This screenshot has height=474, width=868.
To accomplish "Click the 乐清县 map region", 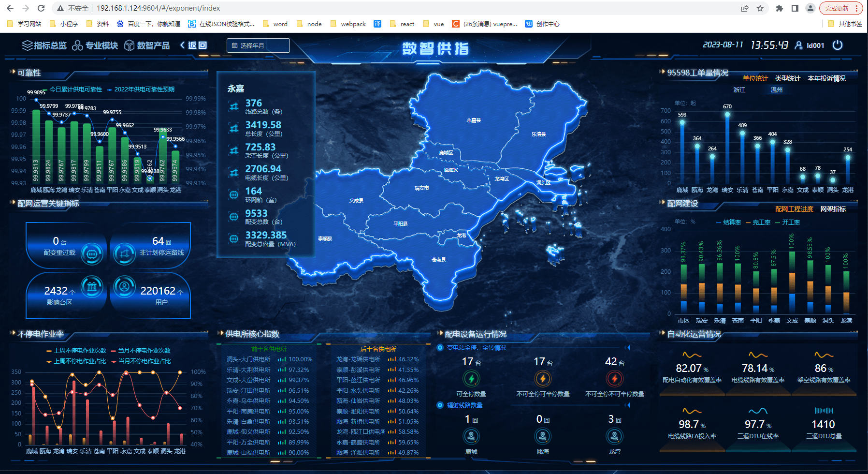I will point(538,134).
